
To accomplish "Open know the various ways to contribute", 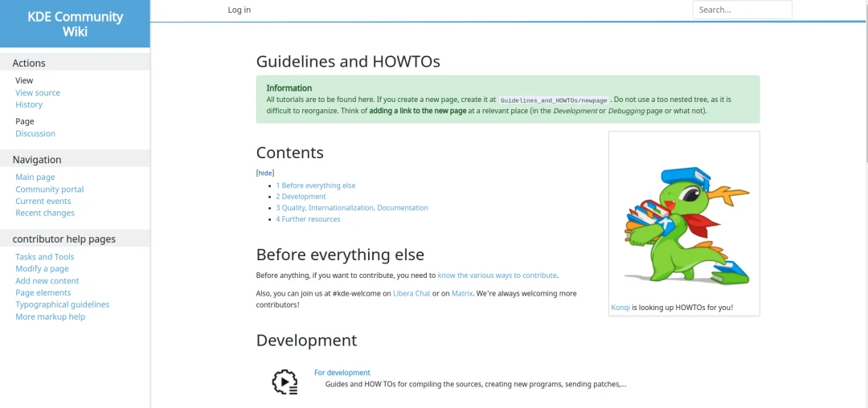I will 497,275.
